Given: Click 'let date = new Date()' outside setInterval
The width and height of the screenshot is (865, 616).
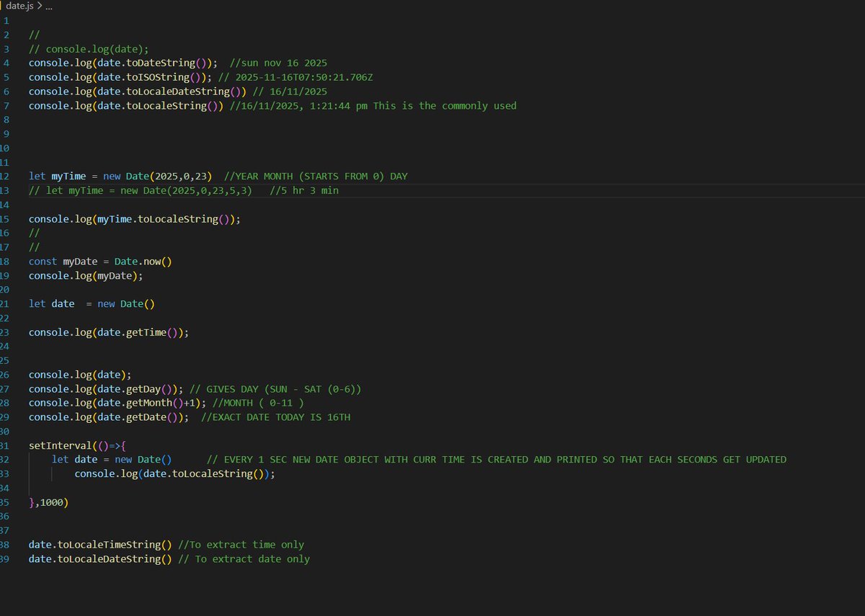Looking at the screenshot, I should 92,304.
